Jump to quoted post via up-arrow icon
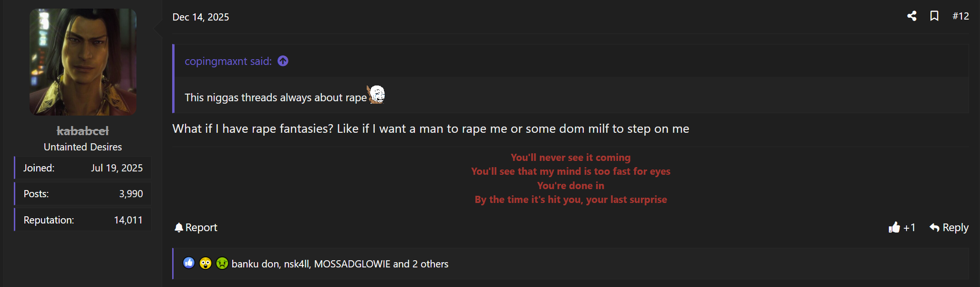 283,61
